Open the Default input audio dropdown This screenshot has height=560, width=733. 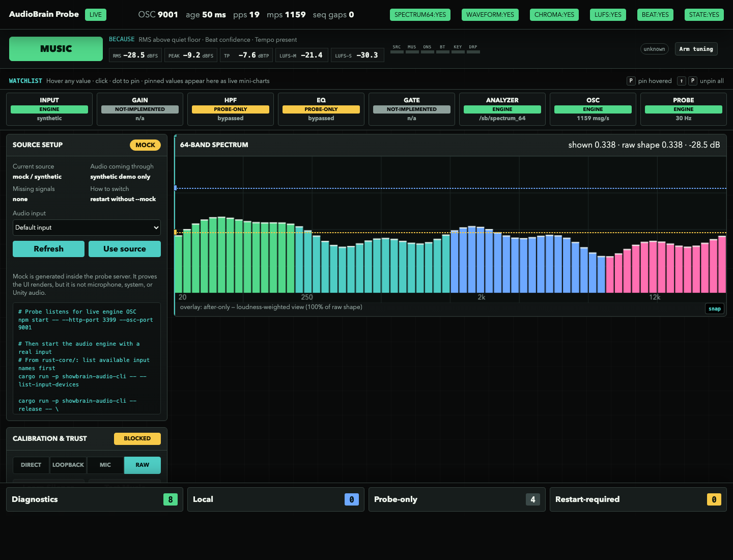click(87, 228)
